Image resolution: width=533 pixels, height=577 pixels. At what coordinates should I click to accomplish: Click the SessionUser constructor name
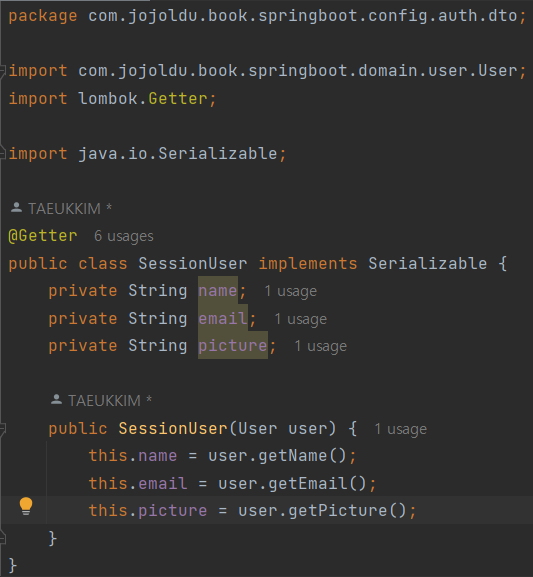coord(173,429)
